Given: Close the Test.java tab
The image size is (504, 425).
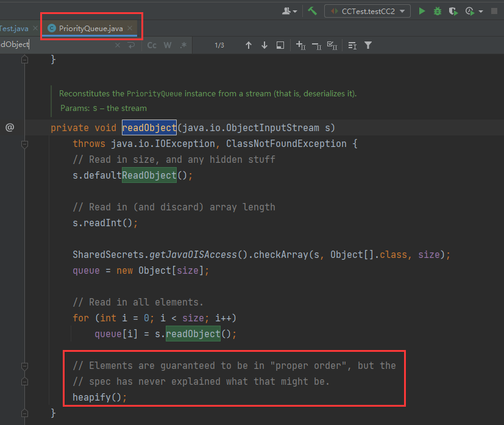Looking at the screenshot, I should coord(35,28).
